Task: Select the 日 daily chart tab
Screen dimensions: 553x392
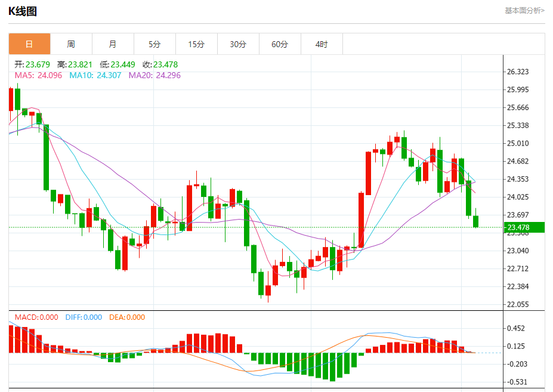Action: pyautogui.click(x=29, y=44)
